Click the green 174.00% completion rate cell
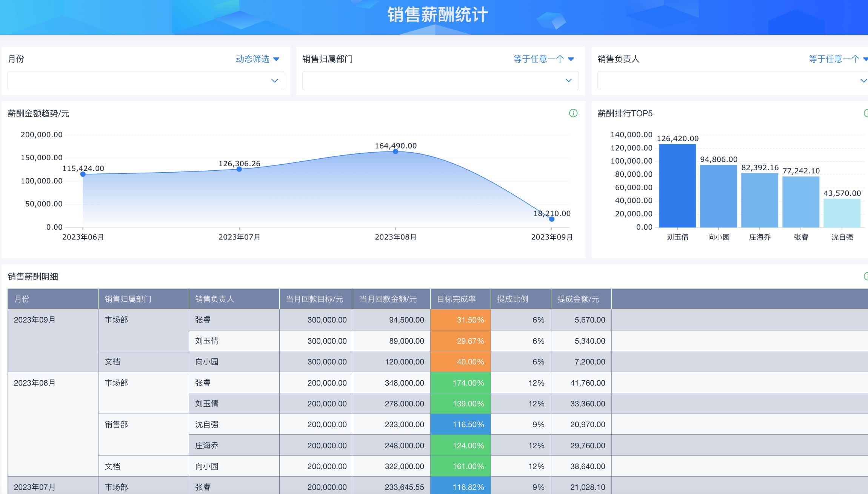Screen dimensions: 868x494 tap(460, 383)
